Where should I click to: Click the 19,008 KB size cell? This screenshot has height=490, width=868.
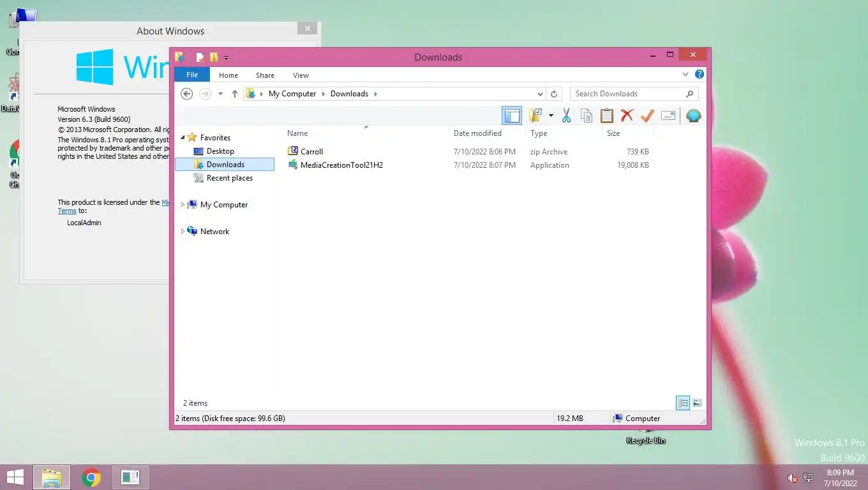(x=632, y=165)
